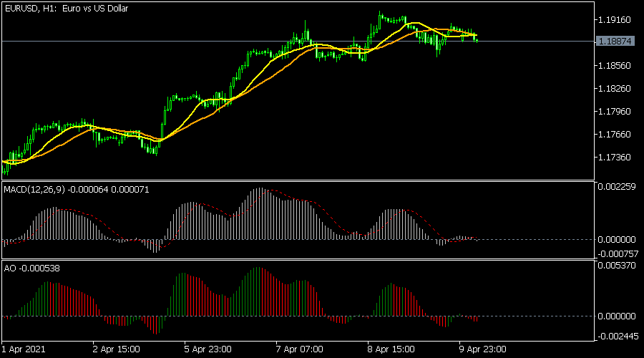Click the 0.005370 AO scale value
644x358 pixels.
point(617,266)
